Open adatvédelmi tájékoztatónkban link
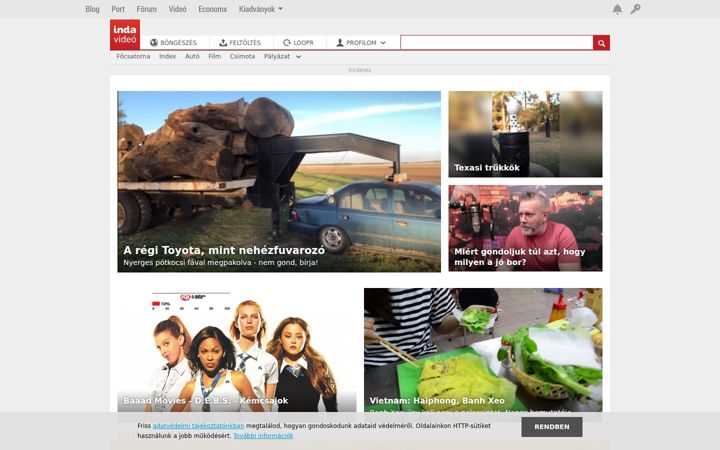The width and height of the screenshot is (720, 450). point(198,426)
